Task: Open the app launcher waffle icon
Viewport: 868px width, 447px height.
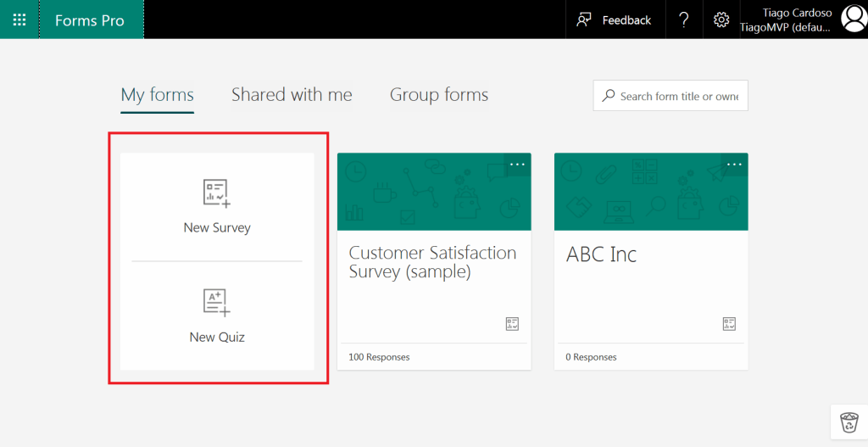Action: click(19, 20)
